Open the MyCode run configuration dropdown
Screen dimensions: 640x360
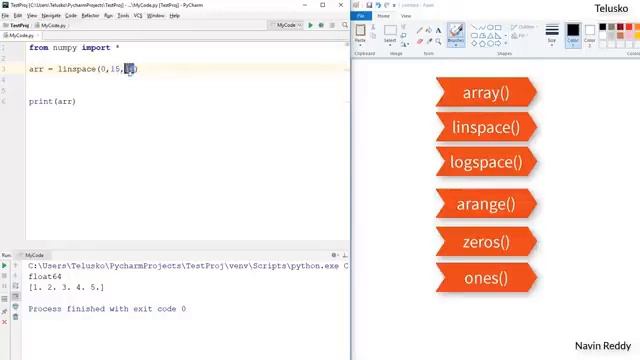[286, 25]
